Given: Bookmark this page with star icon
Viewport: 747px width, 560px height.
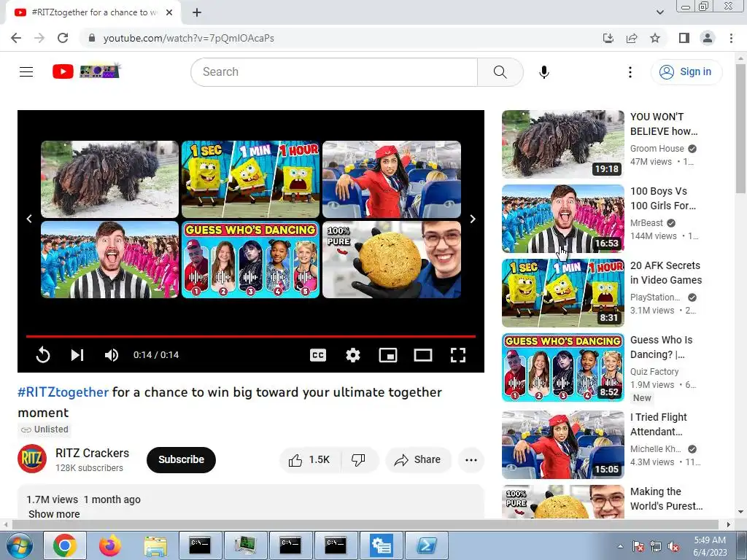Looking at the screenshot, I should tap(655, 38).
